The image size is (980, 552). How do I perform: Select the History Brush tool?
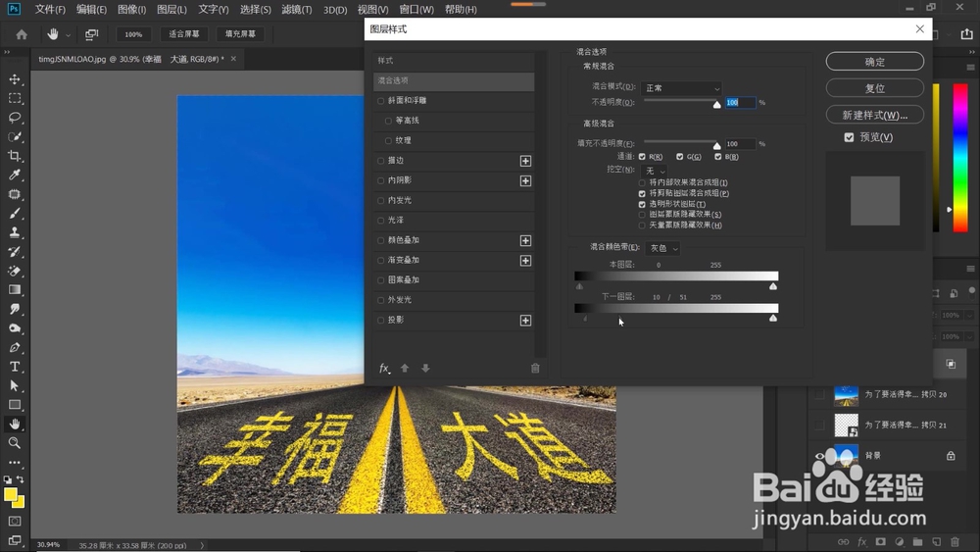(15, 252)
